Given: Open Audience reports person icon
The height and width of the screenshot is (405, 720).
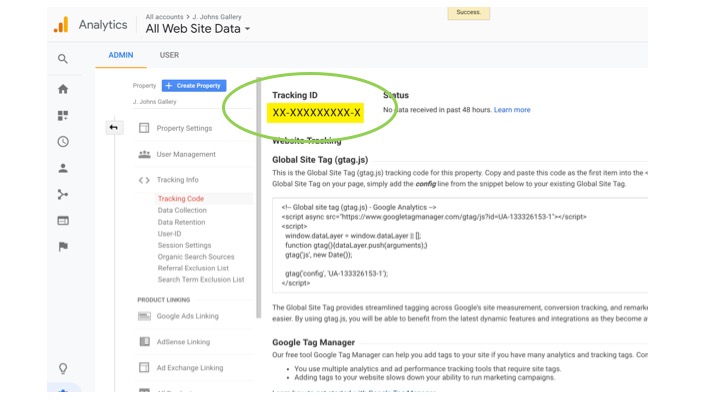Looking at the screenshot, I should [x=63, y=168].
